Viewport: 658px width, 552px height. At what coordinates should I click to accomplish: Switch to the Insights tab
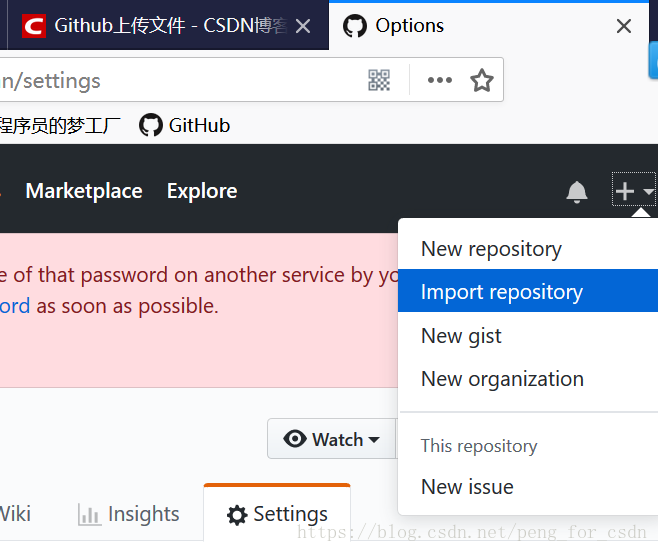tap(129, 514)
